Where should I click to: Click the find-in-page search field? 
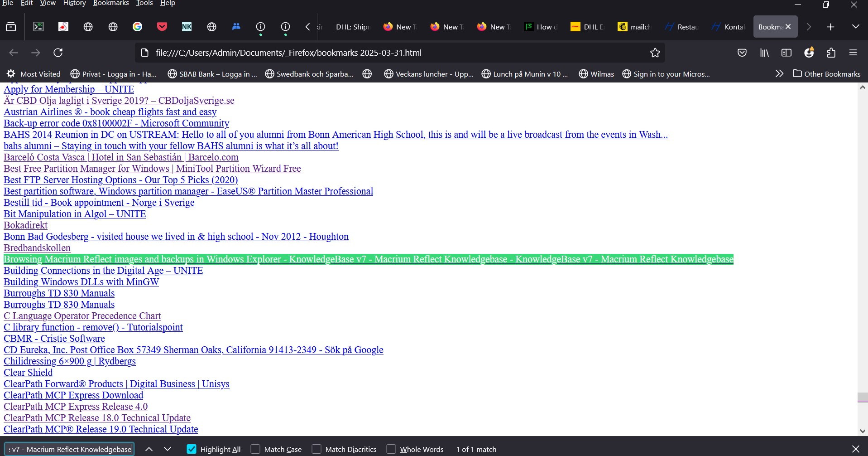pyautogui.click(x=69, y=449)
